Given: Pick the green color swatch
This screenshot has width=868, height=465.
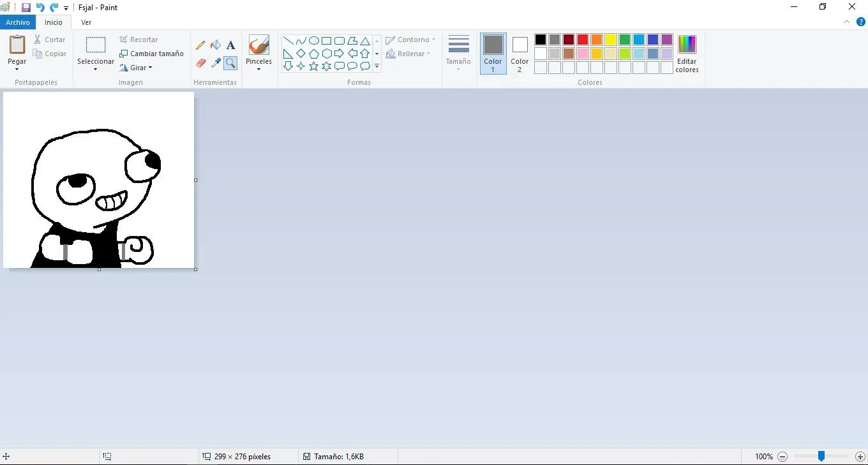Looking at the screenshot, I should click(625, 40).
